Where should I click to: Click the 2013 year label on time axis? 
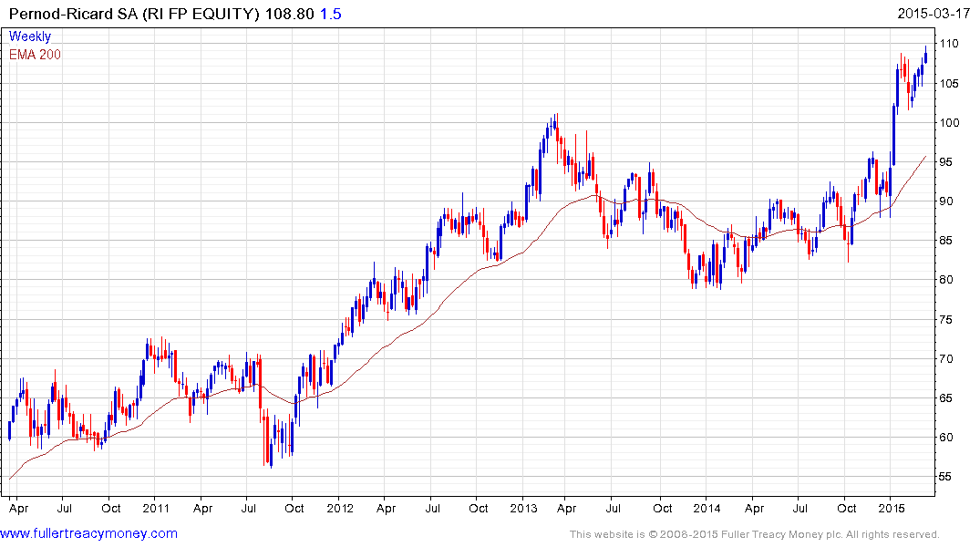(x=524, y=508)
